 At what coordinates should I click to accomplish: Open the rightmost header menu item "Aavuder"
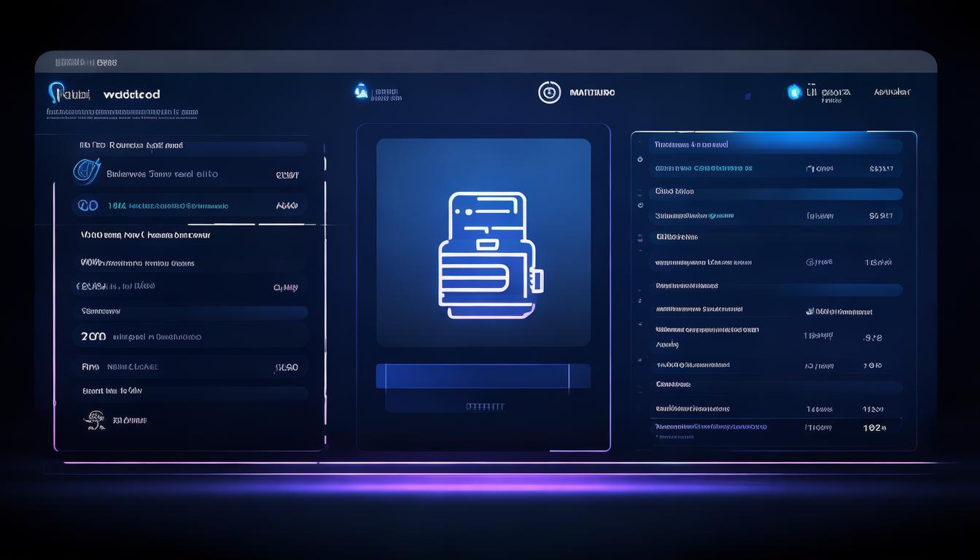[892, 92]
